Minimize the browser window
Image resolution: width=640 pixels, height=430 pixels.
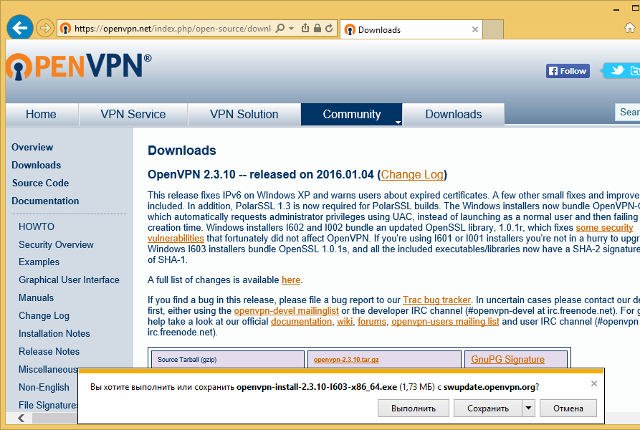pos(616,9)
